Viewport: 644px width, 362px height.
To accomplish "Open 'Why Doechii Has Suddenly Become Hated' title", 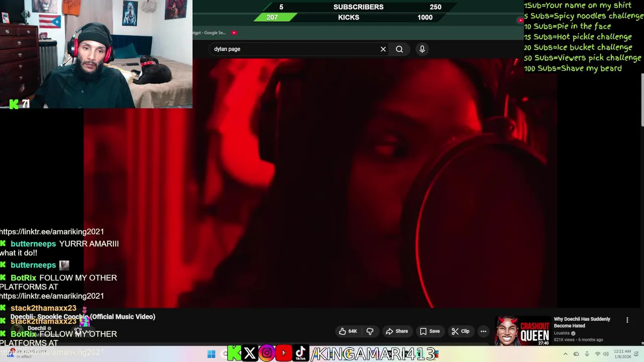I will (582, 322).
